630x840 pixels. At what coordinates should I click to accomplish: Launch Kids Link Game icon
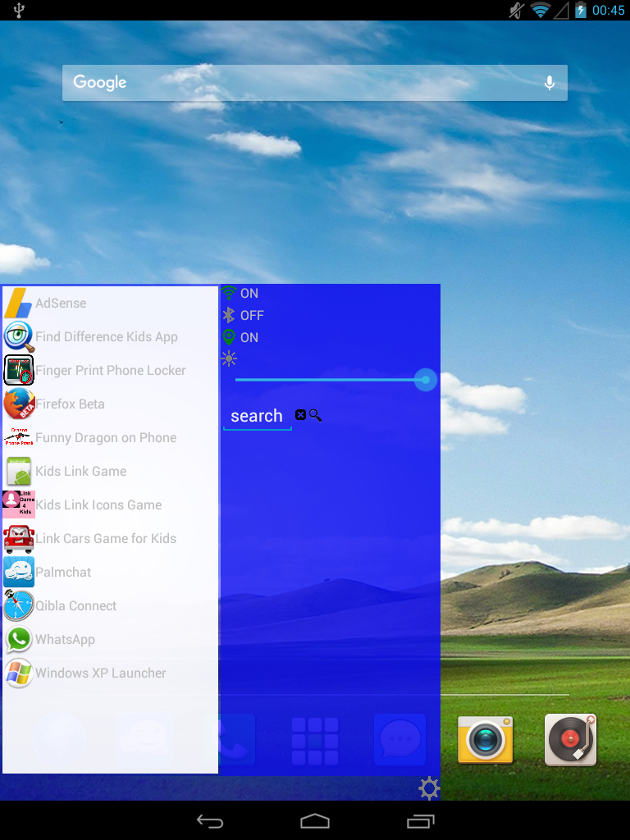(19, 472)
